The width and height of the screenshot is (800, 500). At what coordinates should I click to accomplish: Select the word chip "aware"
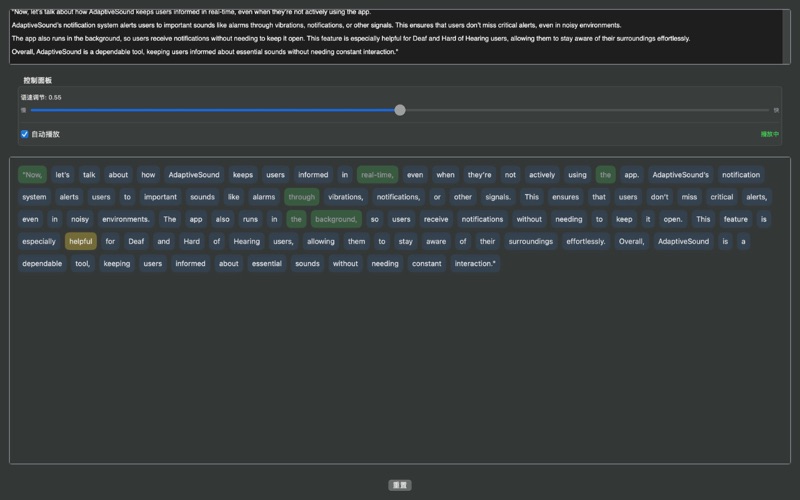pos(436,241)
